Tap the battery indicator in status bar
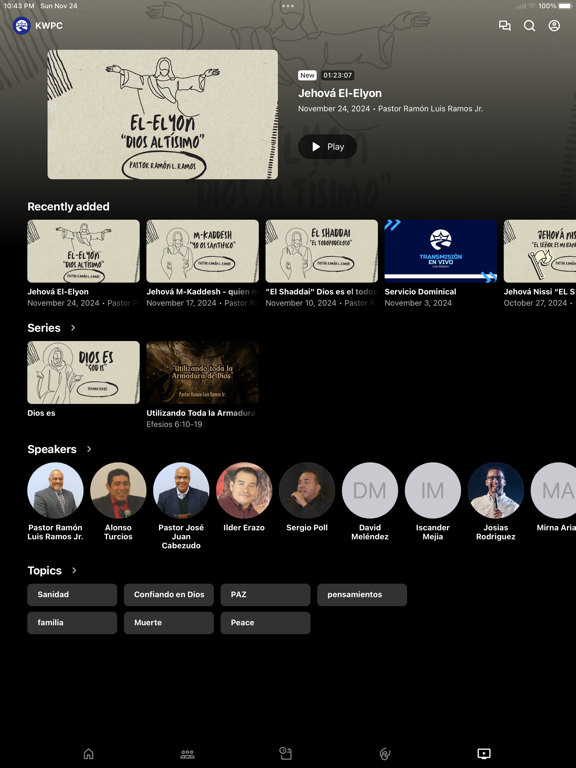Screen dimensions: 576x768 564,6
